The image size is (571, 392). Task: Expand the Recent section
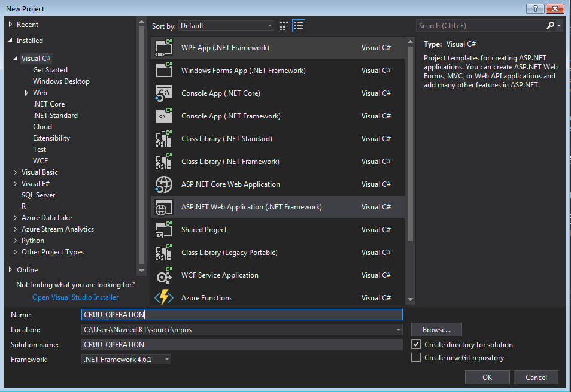point(10,25)
